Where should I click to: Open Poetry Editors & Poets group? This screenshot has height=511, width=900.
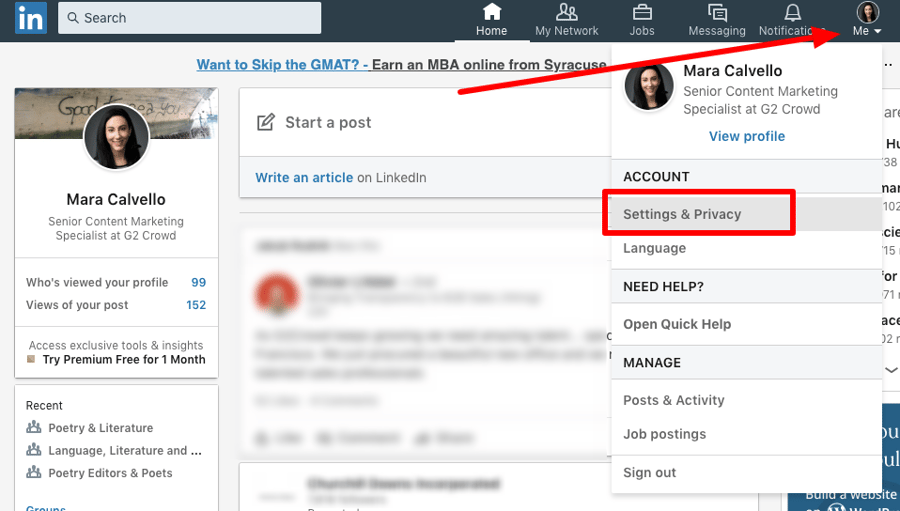coord(110,473)
